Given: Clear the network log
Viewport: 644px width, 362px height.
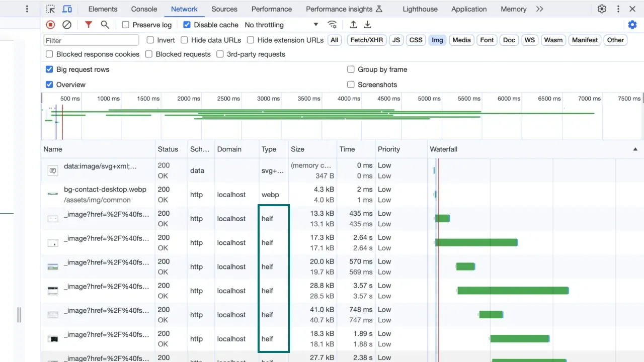Looking at the screenshot, I should coord(66,25).
